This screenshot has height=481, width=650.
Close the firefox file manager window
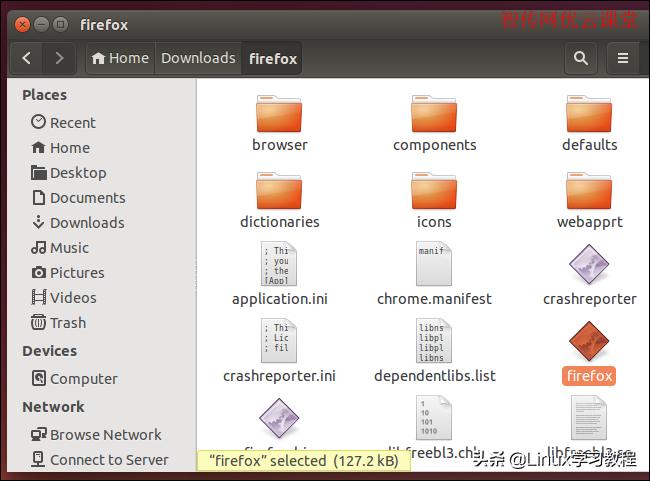tap(22, 24)
